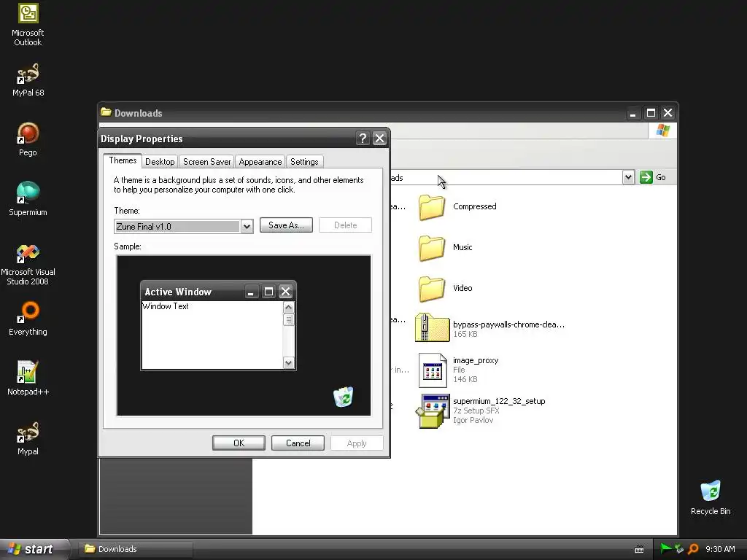
Task: Click the on-screen keyboard tray icon
Action: tap(639, 550)
